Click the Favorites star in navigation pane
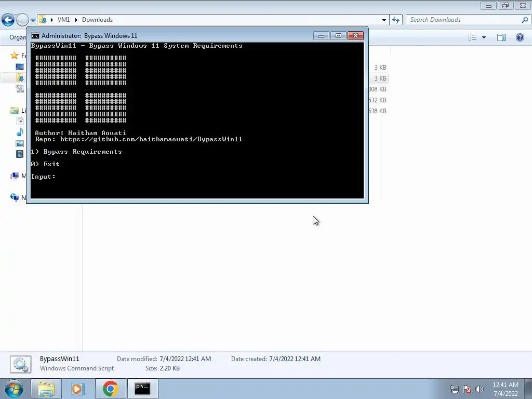 tap(14, 55)
